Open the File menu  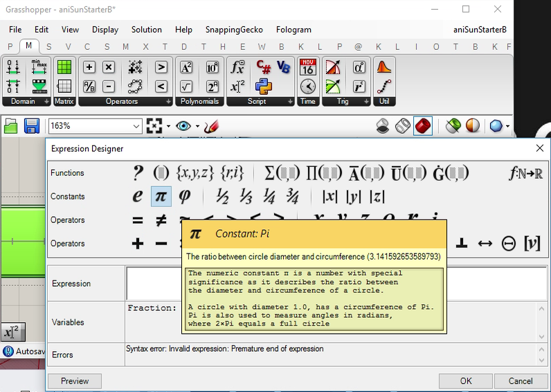point(15,30)
